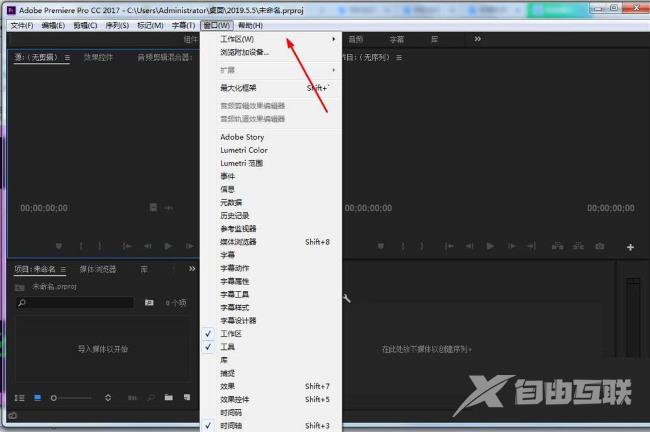Mark In point in the Program monitor
This screenshot has width=650, height=432.
tap(403, 246)
